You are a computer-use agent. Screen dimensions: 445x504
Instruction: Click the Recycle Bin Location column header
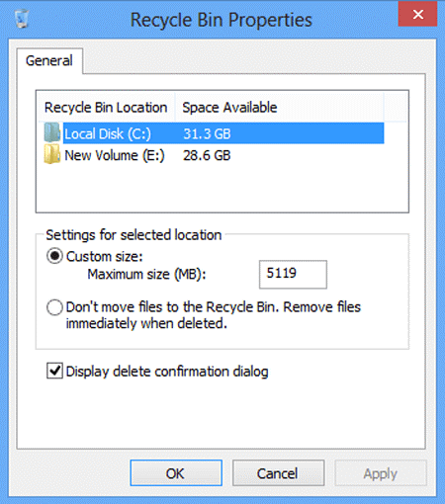click(106, 108)
